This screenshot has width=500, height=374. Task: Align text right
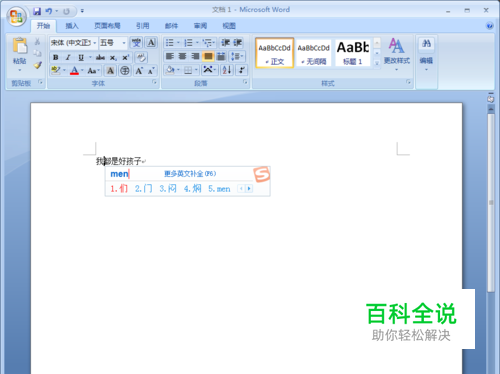pos(195,56)
